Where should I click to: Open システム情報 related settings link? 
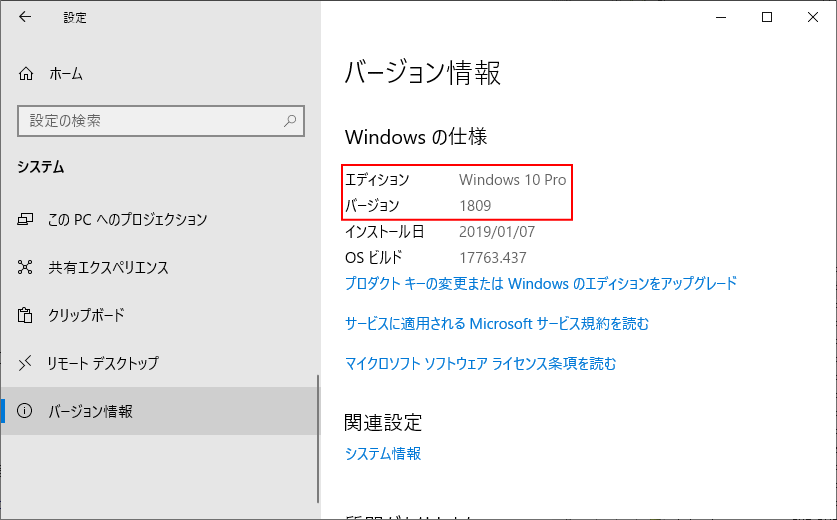[x=383, y=453]
